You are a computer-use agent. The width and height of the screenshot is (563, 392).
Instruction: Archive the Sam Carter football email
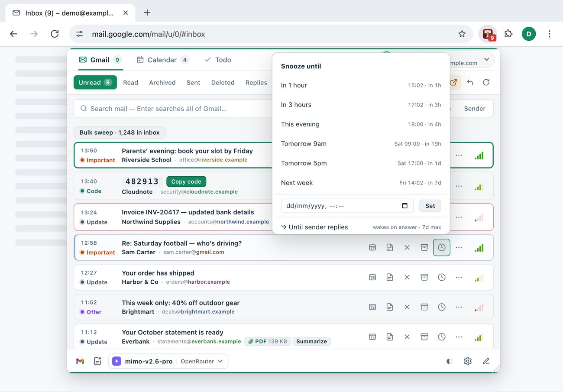pyautogui.click(x=424, y=247)
